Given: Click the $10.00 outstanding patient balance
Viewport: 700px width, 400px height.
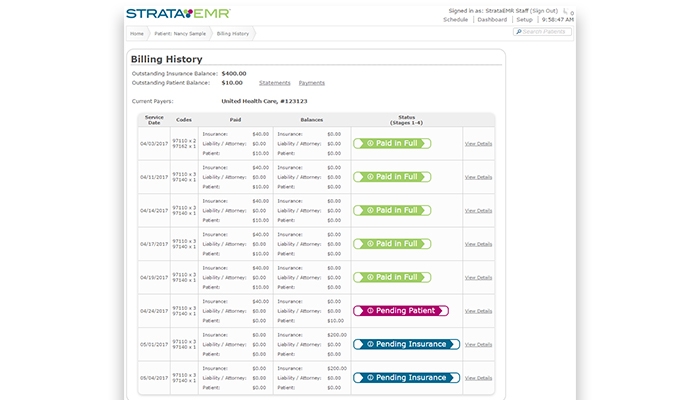Looking at the screenshot, I should [232, 83].
